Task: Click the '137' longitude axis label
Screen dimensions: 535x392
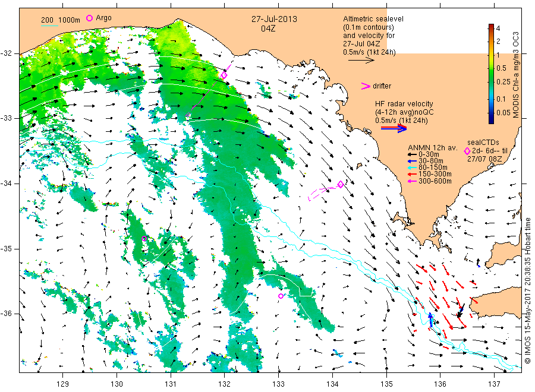Action: click(x=494, y=384)
